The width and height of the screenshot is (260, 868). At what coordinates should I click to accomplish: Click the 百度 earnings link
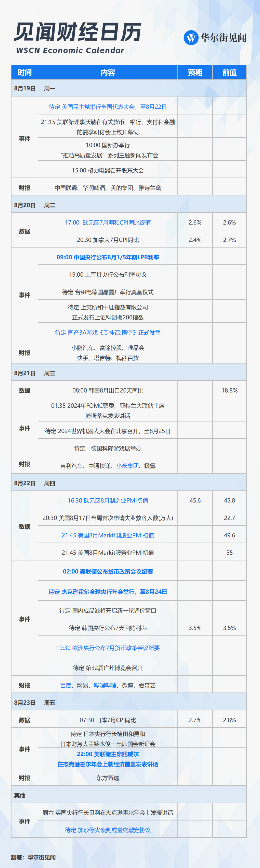click(66, 685)
